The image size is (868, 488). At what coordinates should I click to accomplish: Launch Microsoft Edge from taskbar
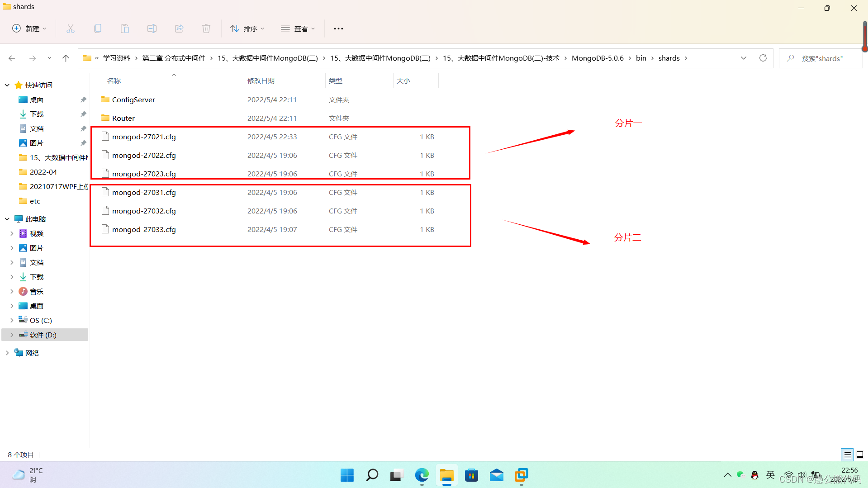pos(422,475)
